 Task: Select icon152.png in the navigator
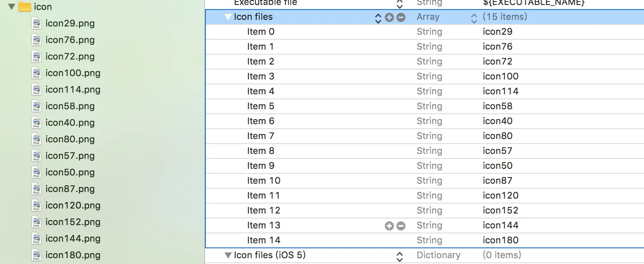[73, 222]
